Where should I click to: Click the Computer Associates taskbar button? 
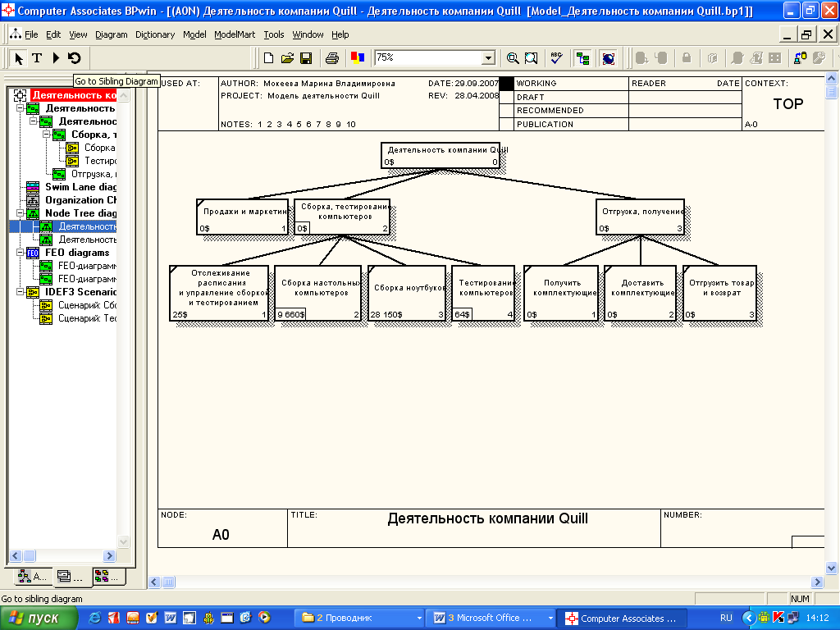click(x=622, y=619)
